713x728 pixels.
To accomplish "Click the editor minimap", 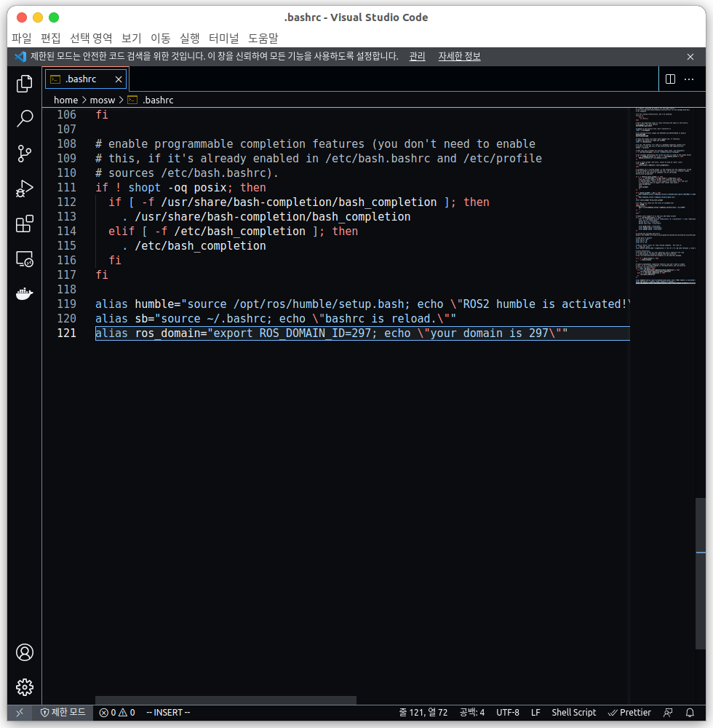I will coord(665,195).
